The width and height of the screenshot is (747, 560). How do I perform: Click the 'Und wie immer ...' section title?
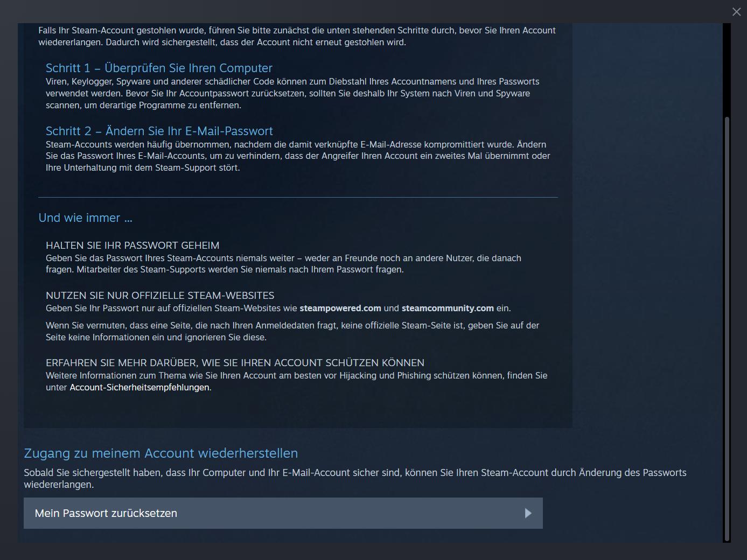(85, 218)
